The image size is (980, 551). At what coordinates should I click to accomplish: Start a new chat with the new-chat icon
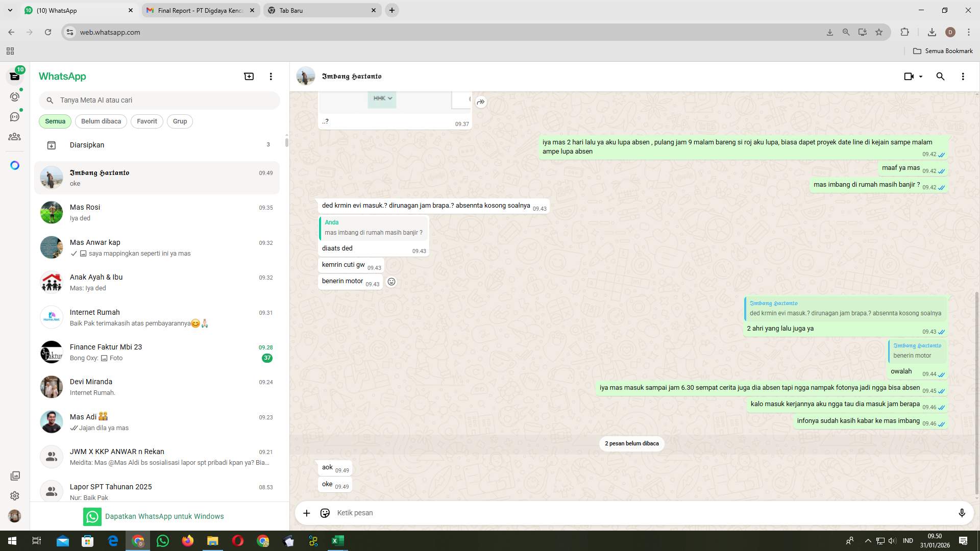(x=249, y=76)
